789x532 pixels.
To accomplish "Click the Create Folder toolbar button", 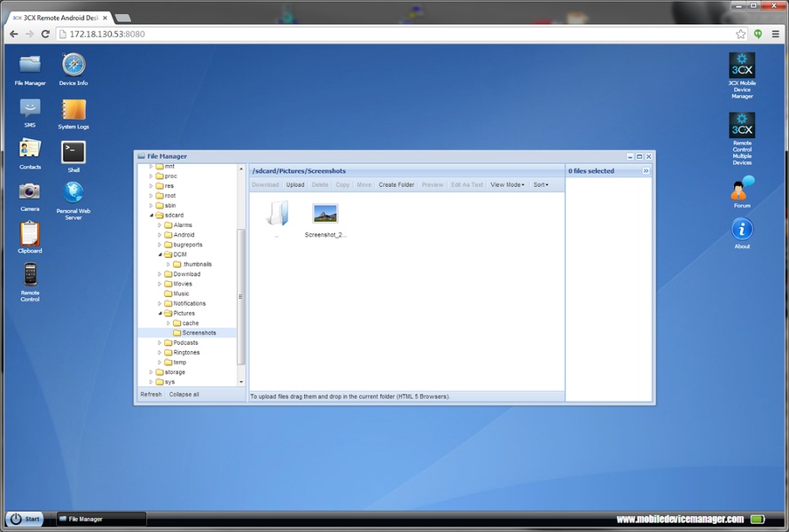I will point(396,184).
